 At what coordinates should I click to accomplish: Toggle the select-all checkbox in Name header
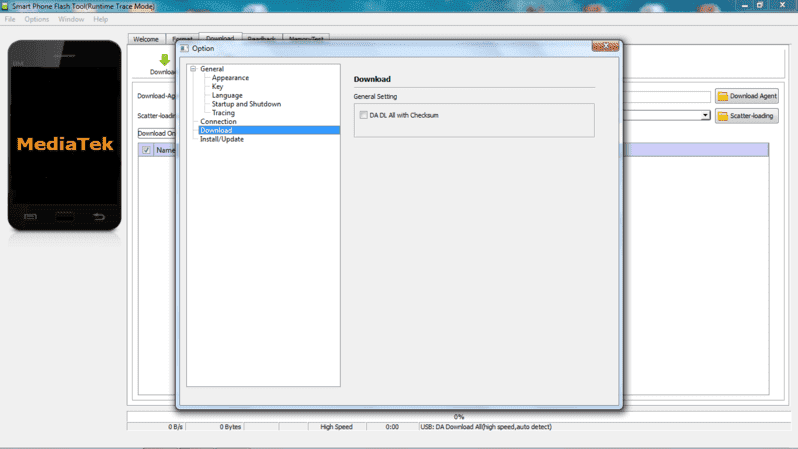click(x=146, y=150)
